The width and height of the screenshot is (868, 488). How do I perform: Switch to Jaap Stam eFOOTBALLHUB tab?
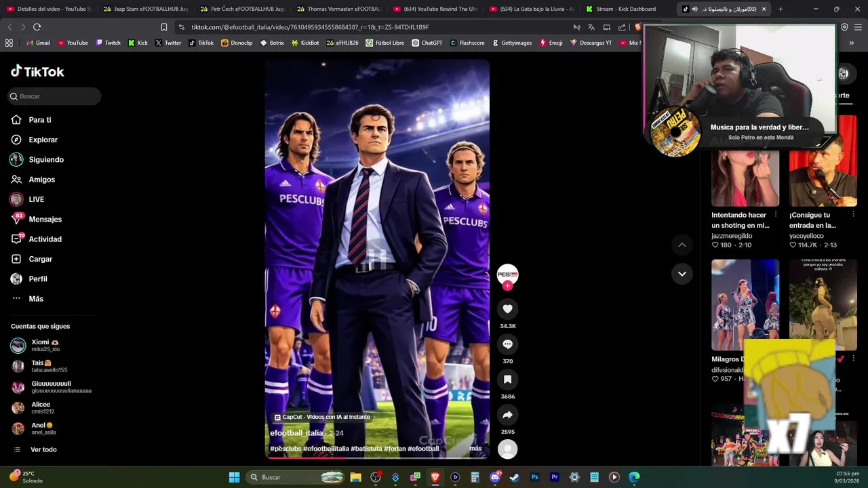145,9
